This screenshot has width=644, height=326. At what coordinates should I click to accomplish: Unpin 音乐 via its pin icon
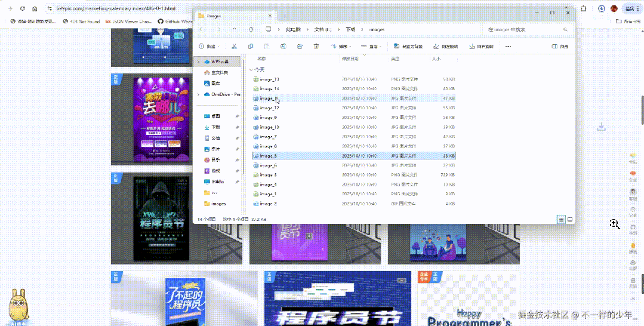coord(237,160)
